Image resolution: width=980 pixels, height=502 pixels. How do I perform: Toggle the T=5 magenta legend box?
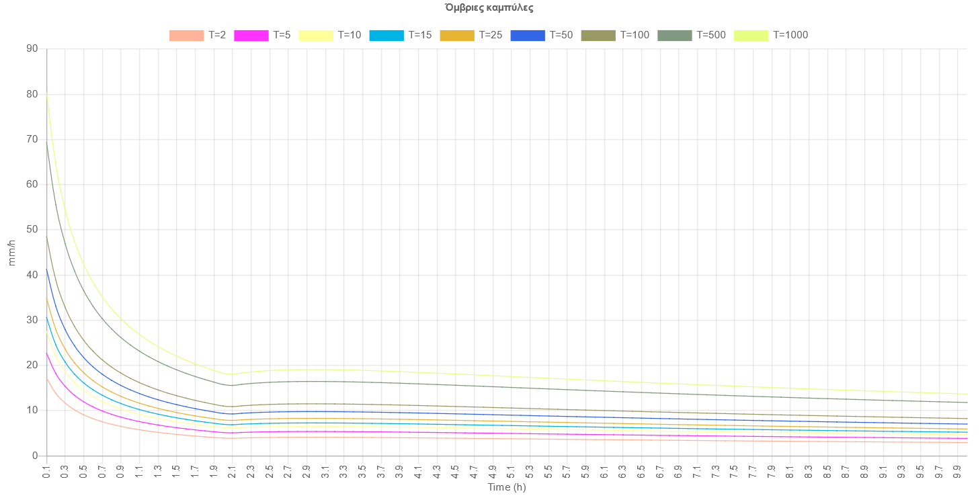[x=251, y=36]
